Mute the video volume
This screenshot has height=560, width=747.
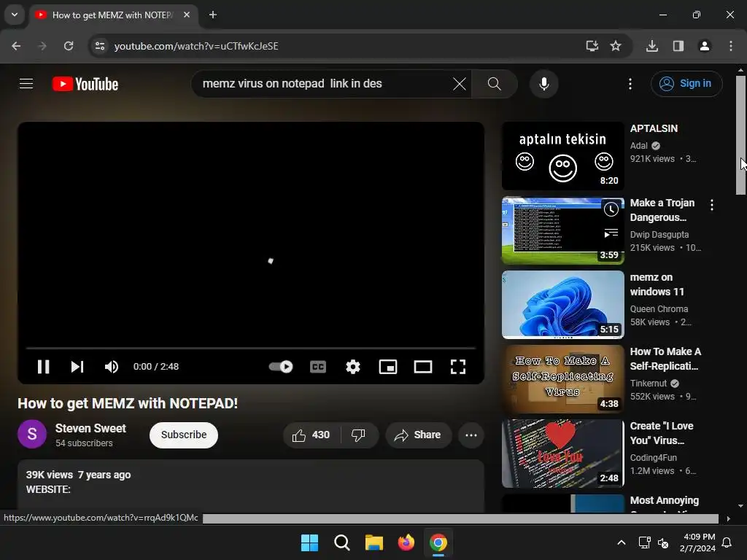pos(111,367)
